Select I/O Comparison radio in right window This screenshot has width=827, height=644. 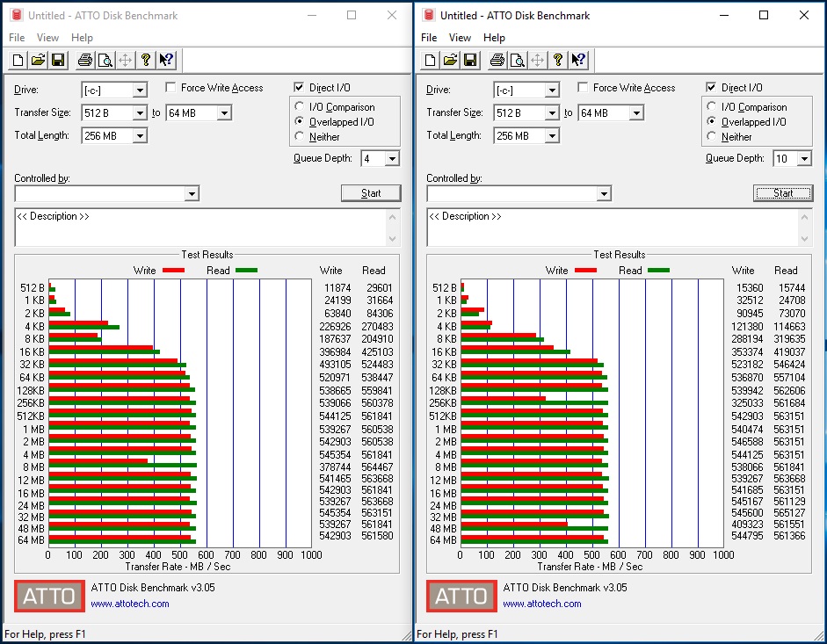click(x=711, y=106)
